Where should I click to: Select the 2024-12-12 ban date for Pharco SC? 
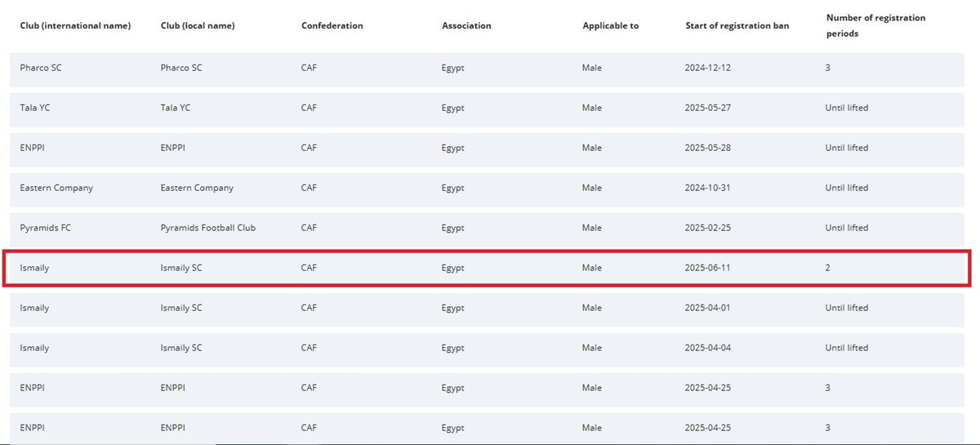707,68
